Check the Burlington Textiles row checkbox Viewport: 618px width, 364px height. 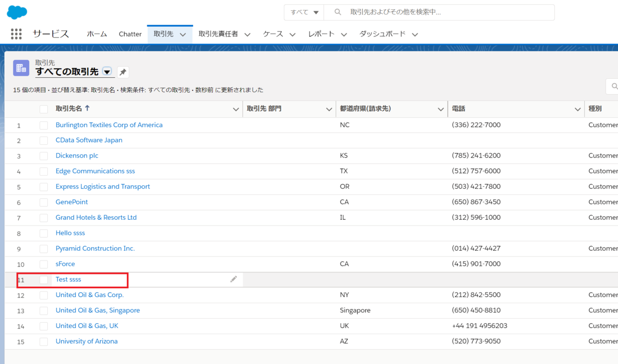pos(44,125)
